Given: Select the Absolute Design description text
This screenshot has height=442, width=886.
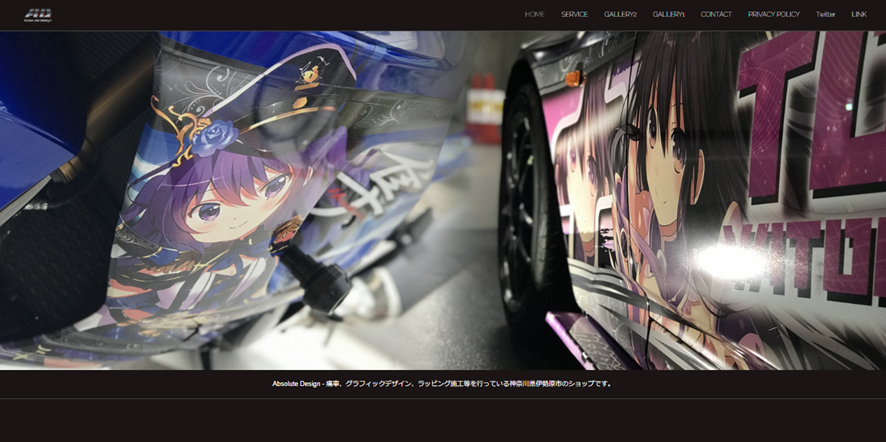Looking at the screenshot, I should click(x=442, y=384).
